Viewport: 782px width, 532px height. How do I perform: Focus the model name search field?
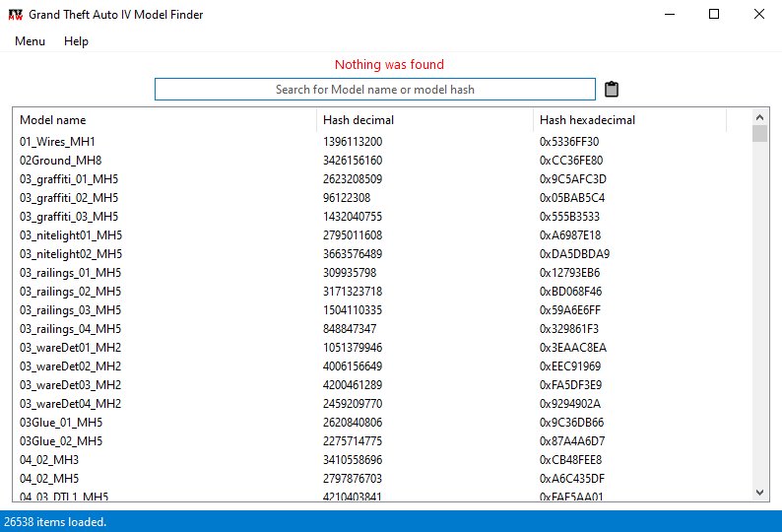tap(375, 90)
